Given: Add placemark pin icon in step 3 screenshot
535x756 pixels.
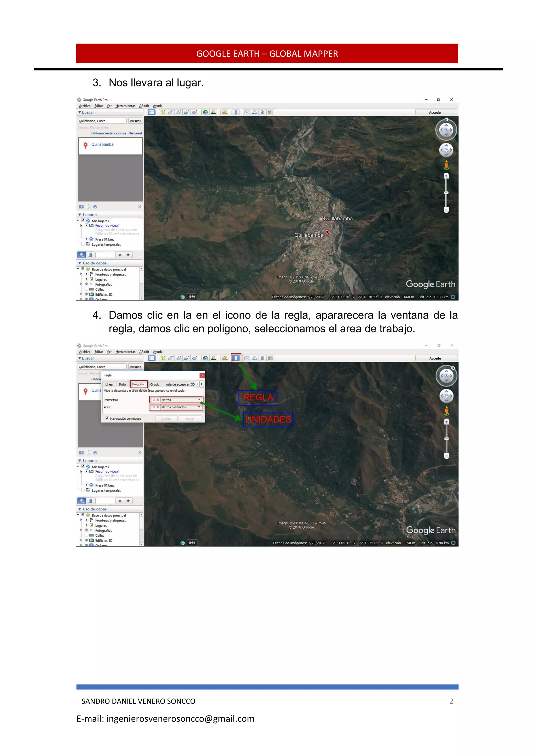Looking at the screenshot, I should pyautogui.click(x=163, y=112).
